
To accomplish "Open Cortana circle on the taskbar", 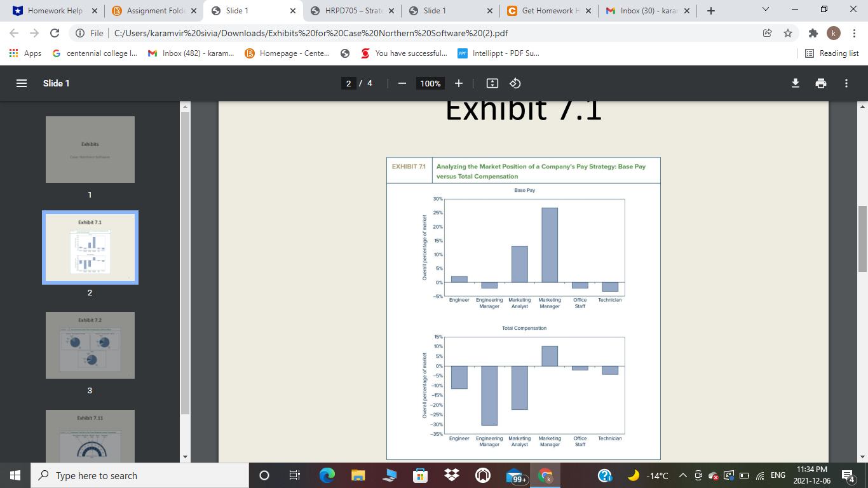I will click(x=264, y=475).
